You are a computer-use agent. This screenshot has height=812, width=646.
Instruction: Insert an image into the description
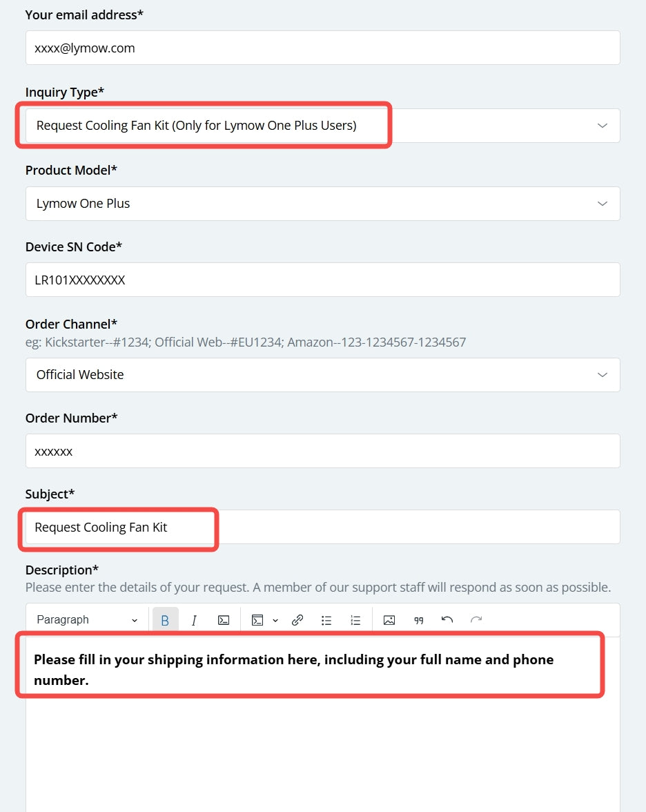pos(389,620)
